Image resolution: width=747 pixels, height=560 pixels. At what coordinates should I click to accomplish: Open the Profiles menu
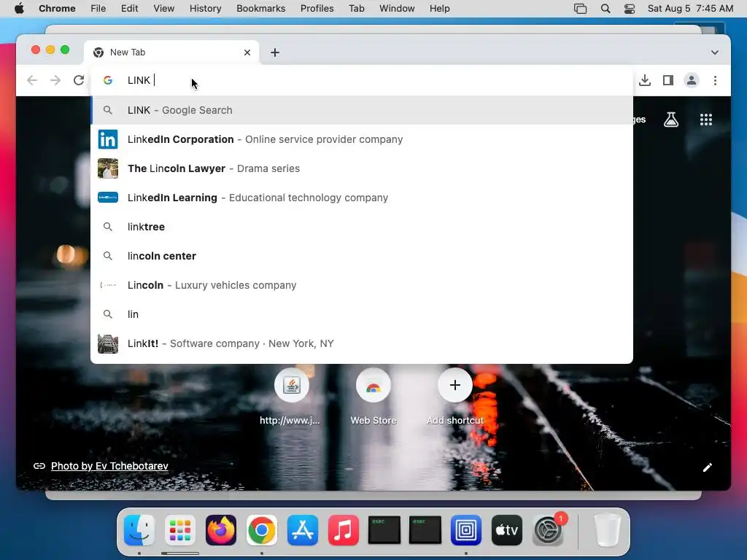coord(317,9)
